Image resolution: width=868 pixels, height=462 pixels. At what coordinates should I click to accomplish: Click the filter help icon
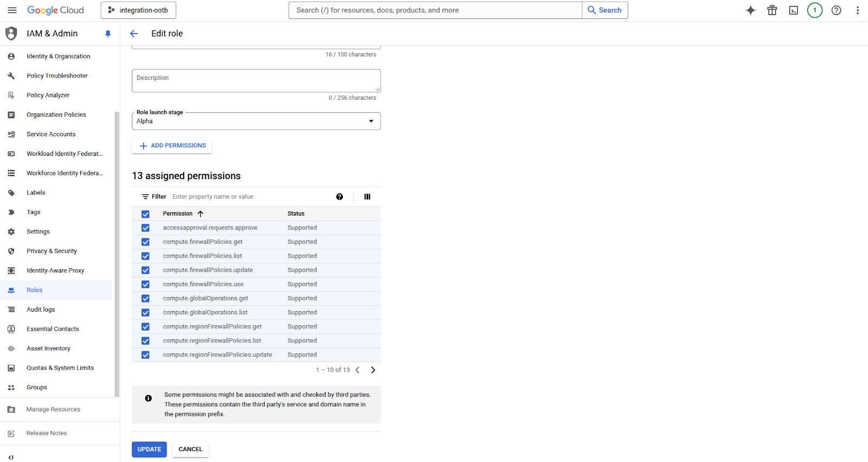coord(340,197)
